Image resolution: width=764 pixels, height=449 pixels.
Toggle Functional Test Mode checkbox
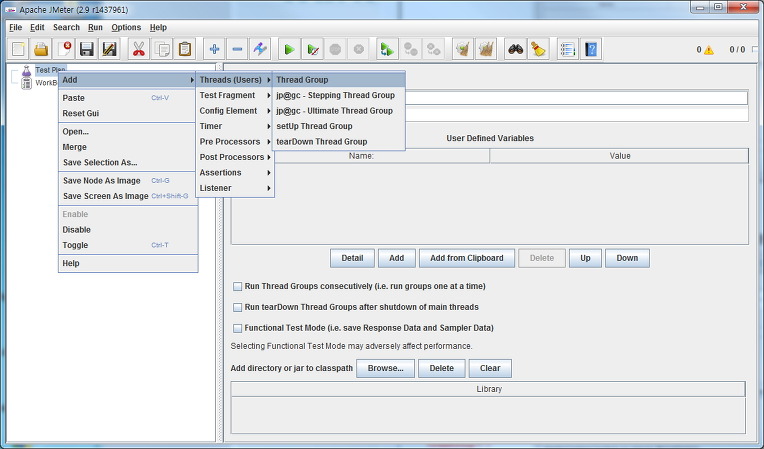tap(237, 328)
